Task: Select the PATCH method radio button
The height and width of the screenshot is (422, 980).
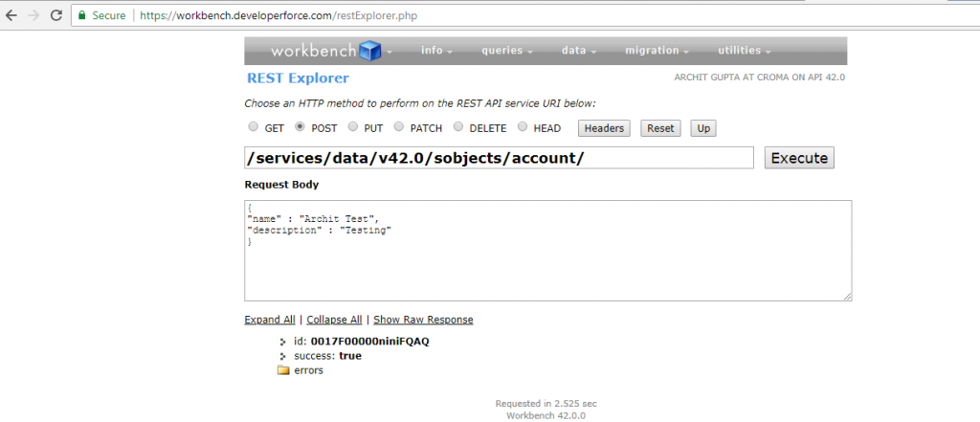Action: point(403,127)
